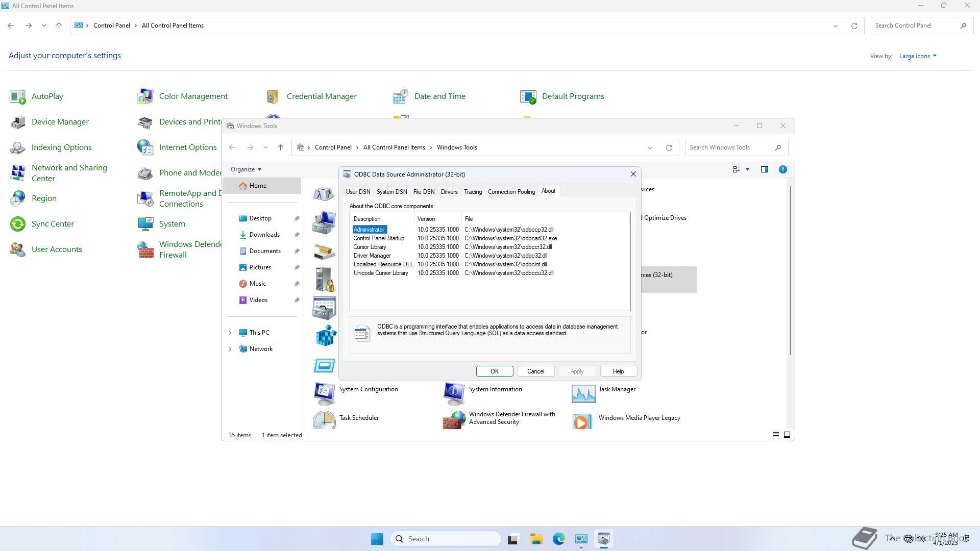Switch to the Connection Pooling tab
This screenshot has width=980, height=551.
[511, 192]
